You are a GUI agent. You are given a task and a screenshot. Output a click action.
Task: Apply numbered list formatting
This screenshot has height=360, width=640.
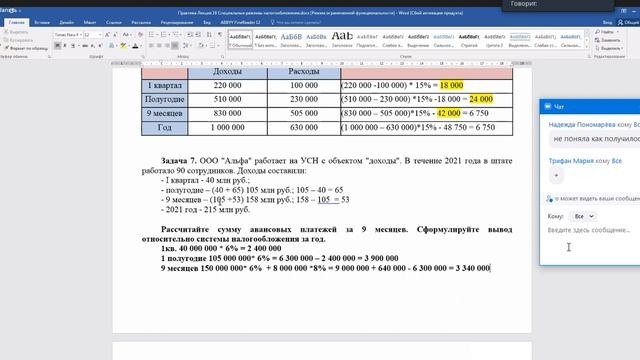(164, 35)
